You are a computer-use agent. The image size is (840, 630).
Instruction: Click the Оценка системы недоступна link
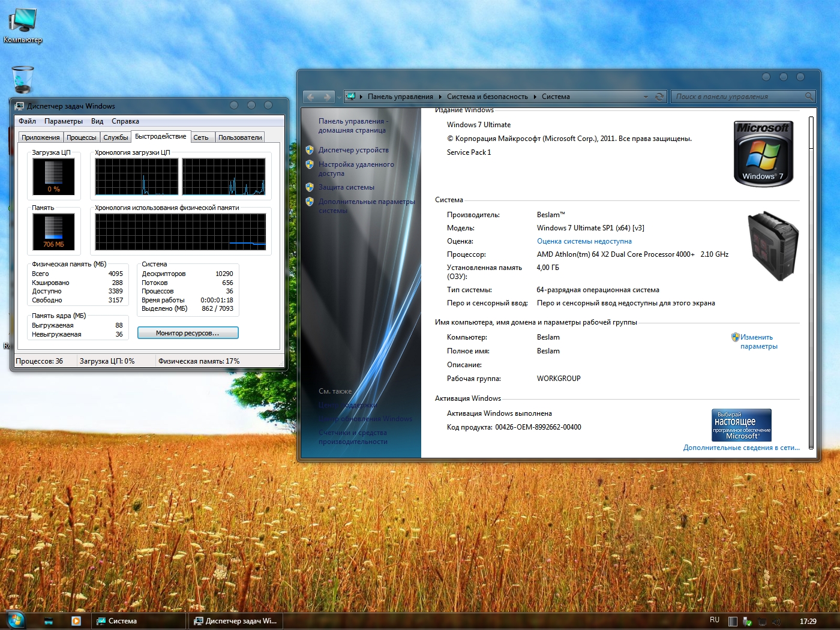(x=584, y=241)
